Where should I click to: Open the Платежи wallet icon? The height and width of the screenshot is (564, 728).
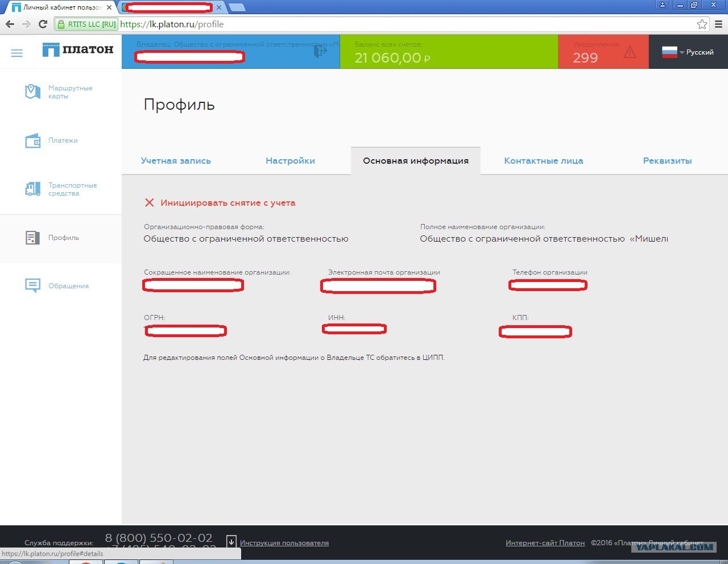33,141
